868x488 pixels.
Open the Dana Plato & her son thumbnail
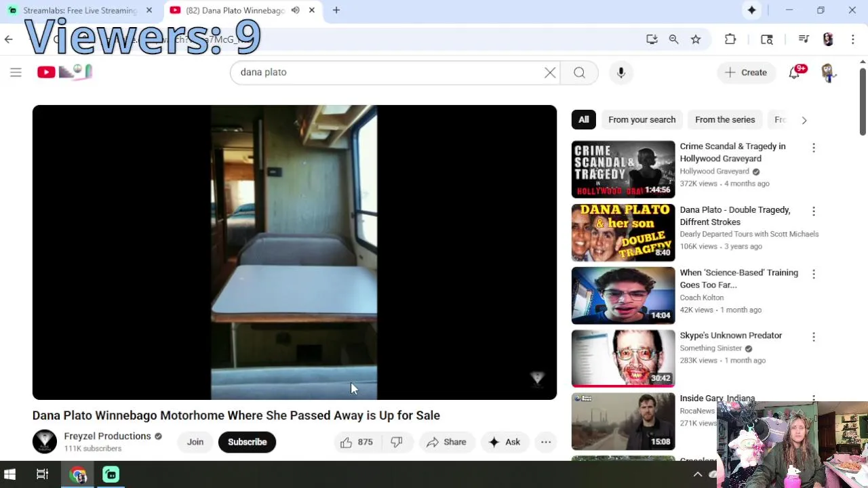pos(623,232)
